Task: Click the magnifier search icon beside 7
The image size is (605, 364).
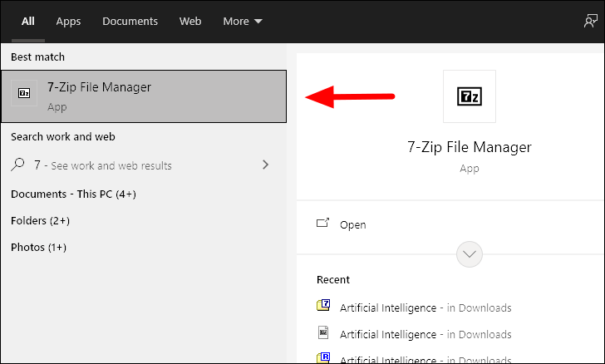Action: point(17,165)
